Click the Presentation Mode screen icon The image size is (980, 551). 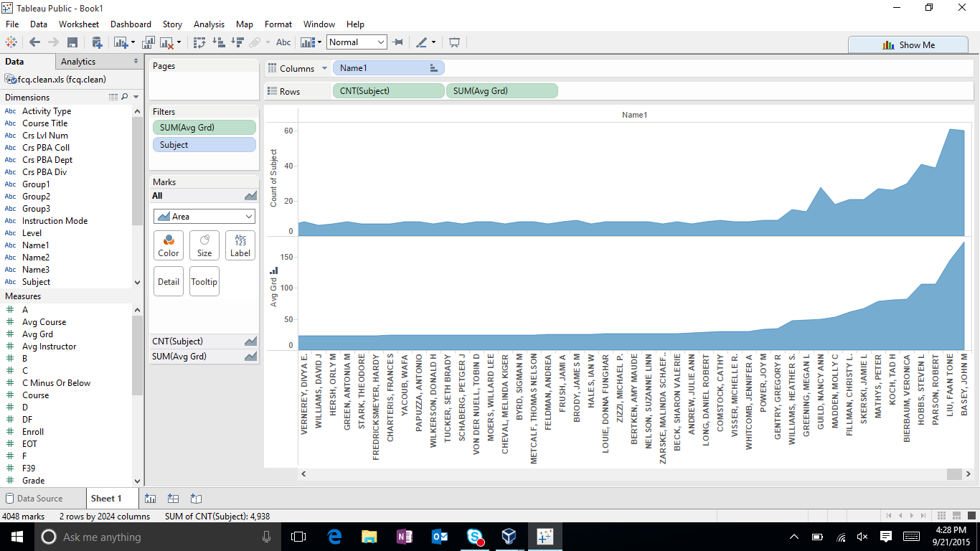[454, 42]
